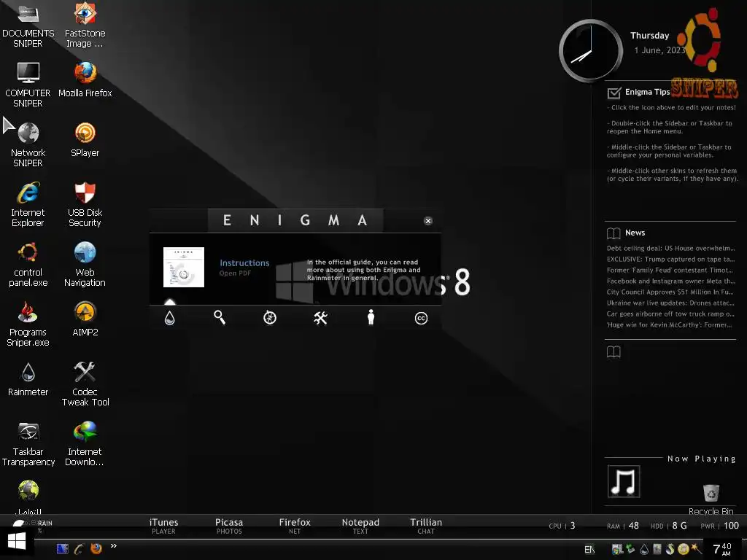
Task: Select the person tab in Enigma
Action: (x=371, y=317)
